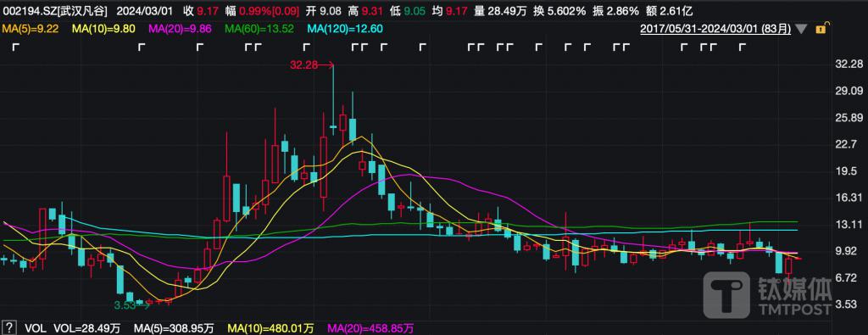Select the volume MA(10)=480.01万 label
The image size is (868, 335).
tap(271, 328)
